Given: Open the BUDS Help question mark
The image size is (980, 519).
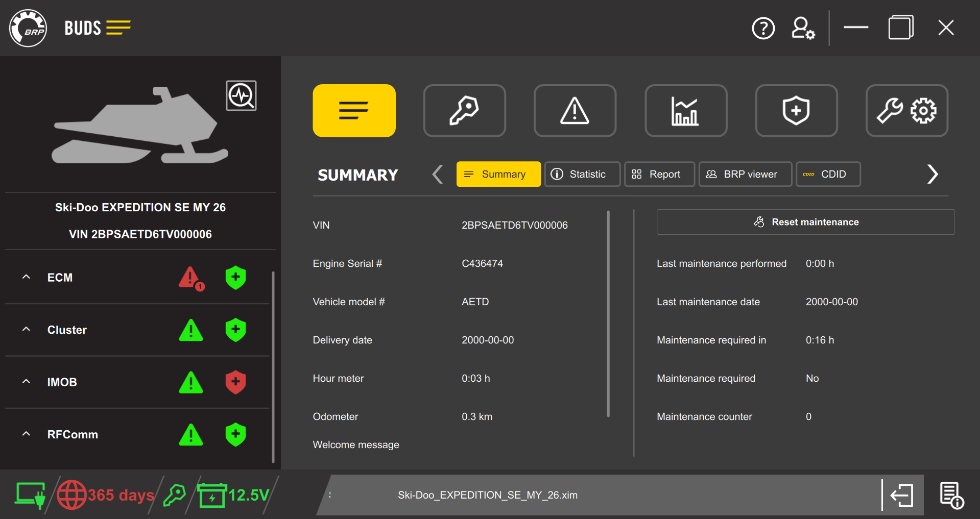Looking at the screenshot, I should [x=763, y=28].
